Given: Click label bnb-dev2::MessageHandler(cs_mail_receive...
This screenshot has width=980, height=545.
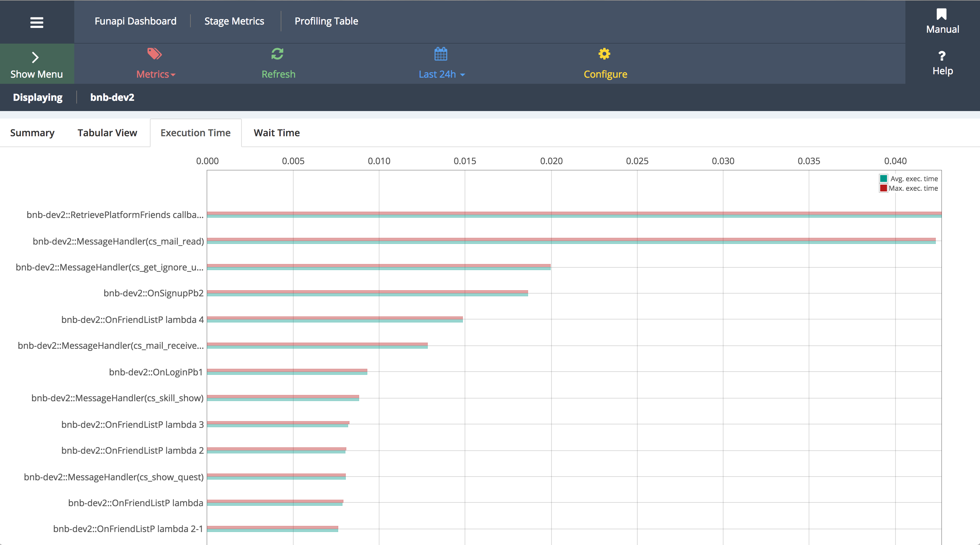Looking at the screenshot, I should pyautogui.click(x=111, y=346).
